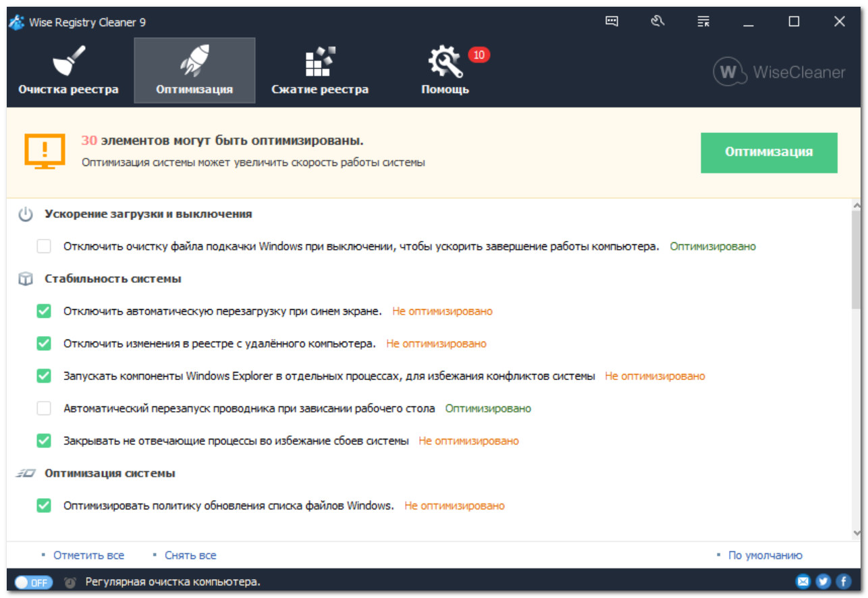Click the scrollbar up arrow
The image size is (868, 598).
pos(856,205)
